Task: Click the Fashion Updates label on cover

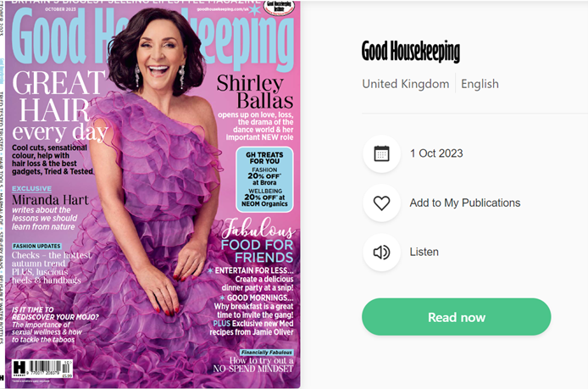Action: point(36,246)
